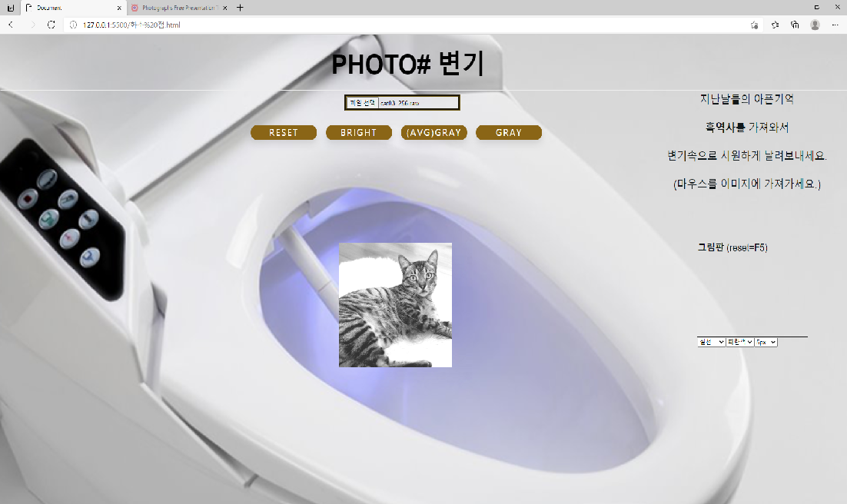Apply the BRIGHT filter button
The image size is (847, 504).
click(x=359, y=132)
